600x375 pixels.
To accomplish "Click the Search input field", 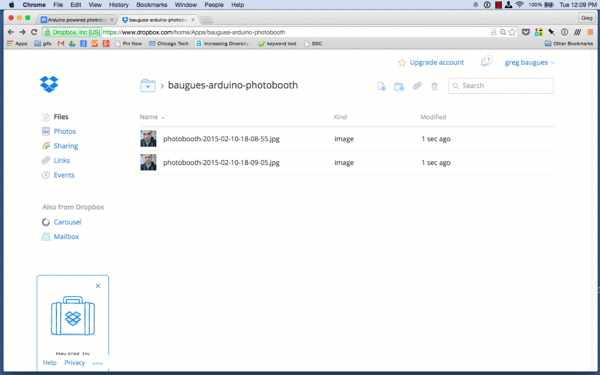I will point(501,86).
